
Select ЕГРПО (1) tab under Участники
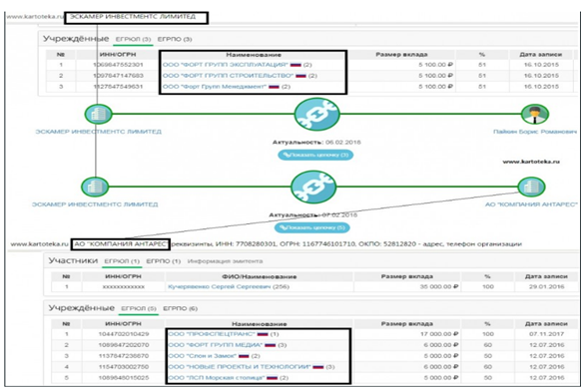pyautogui.click(x=163, y=261)
